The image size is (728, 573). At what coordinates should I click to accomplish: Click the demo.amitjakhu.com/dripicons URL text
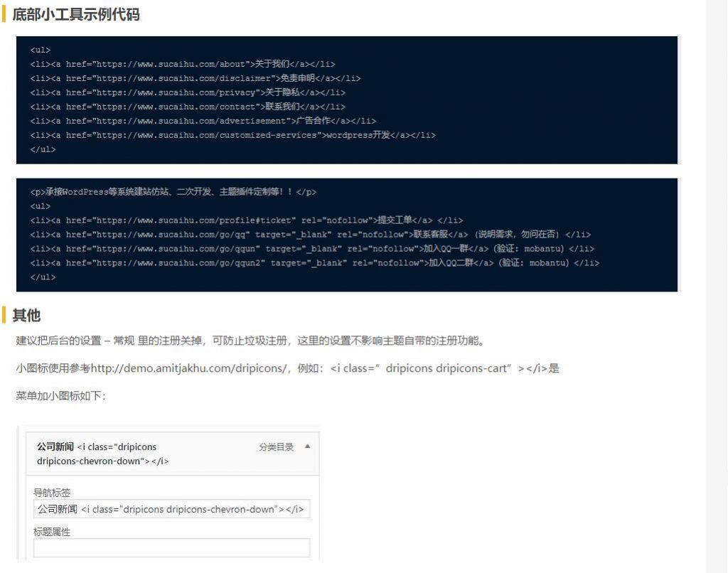(189, 368)
